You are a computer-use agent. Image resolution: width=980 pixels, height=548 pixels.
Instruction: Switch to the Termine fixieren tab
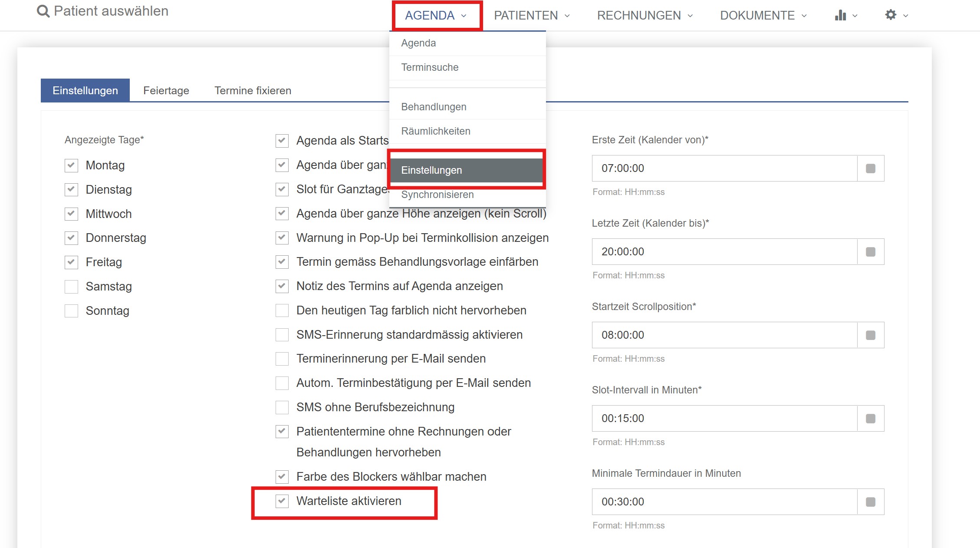coord(253,90)
